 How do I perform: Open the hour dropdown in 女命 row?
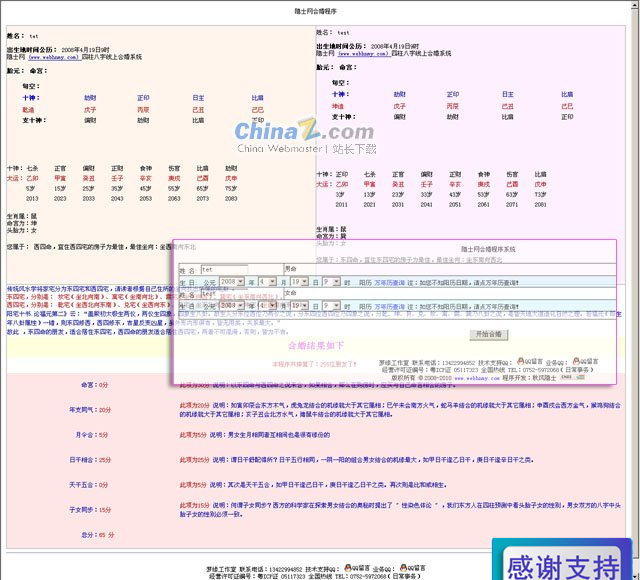(331, 306)
